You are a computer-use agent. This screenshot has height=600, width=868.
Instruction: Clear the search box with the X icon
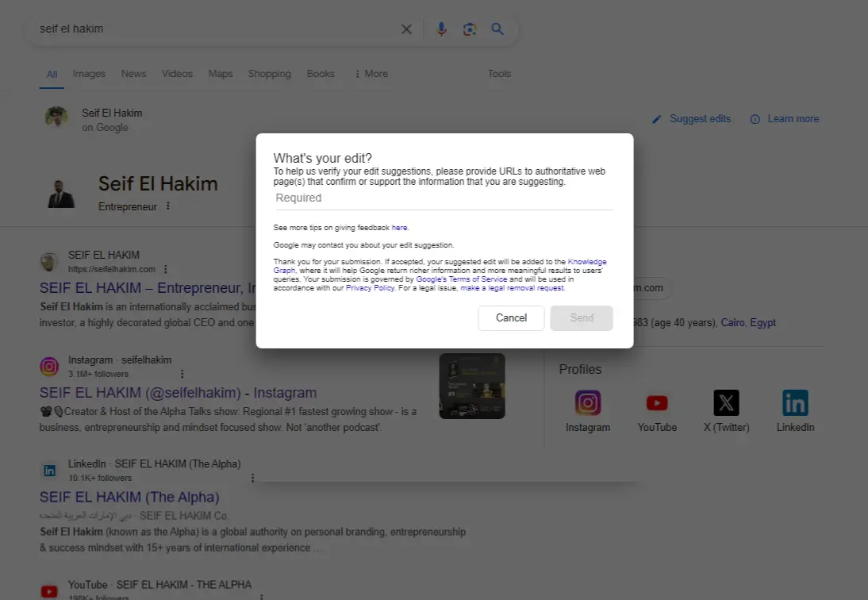point(406,29)
